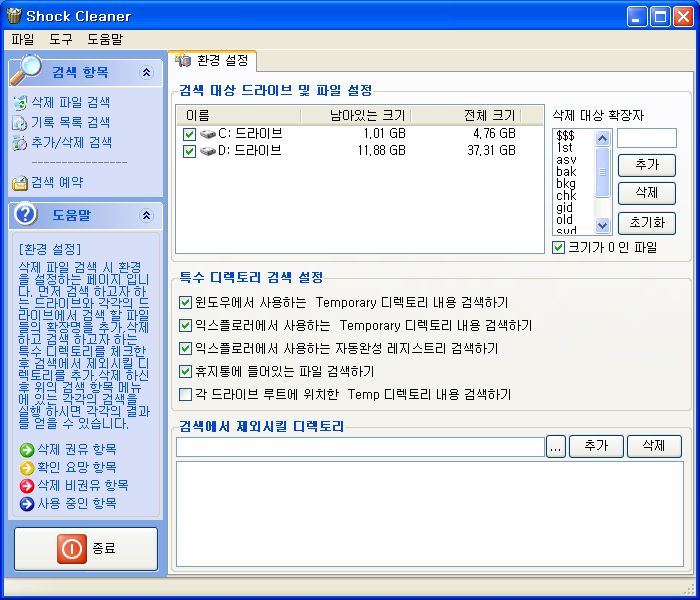Select the asv extension entry
The image size is (700, 600).
tap(574, 159)
